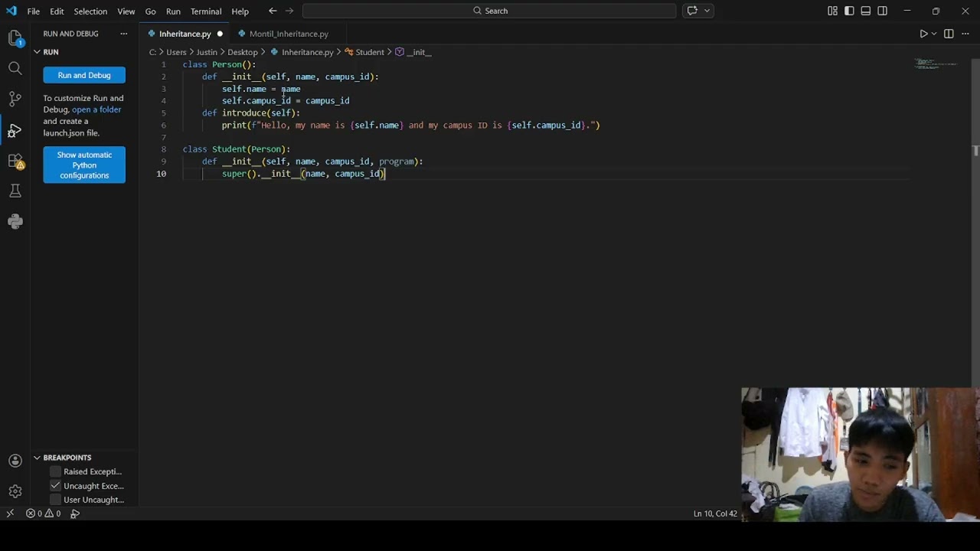Open the run options dropdown beside play

pyautogui.click(x=934, y=34)
